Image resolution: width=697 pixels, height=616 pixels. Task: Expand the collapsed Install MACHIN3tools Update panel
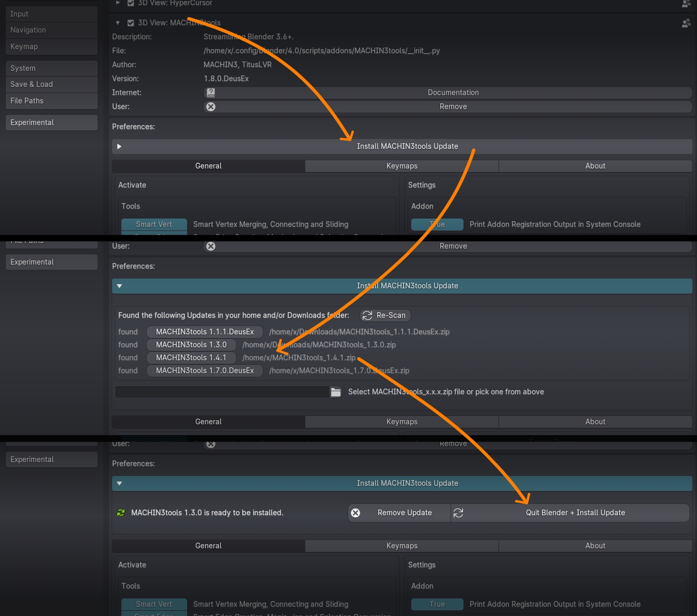(402, 146)
